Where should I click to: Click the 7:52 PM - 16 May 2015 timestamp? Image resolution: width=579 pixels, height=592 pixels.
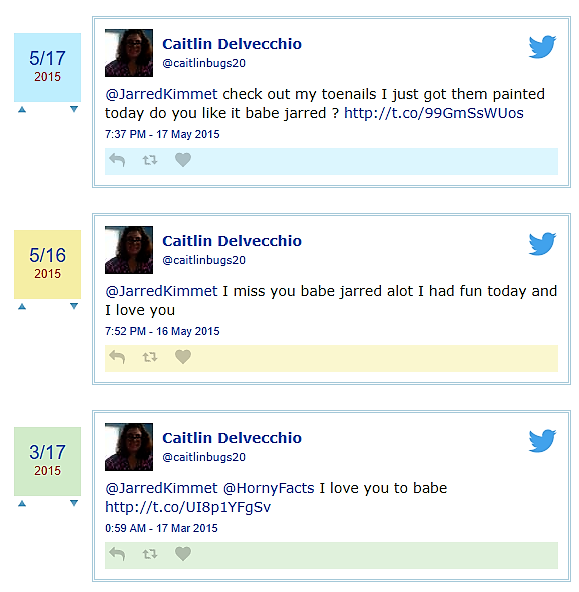pos(162,331)
